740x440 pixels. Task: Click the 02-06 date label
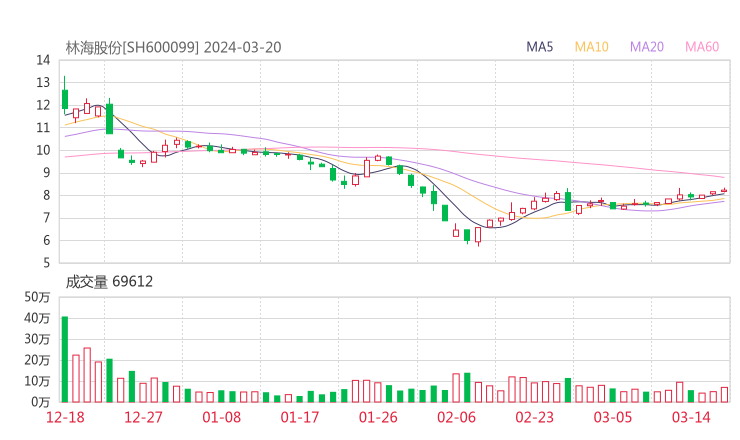point(456,417)
